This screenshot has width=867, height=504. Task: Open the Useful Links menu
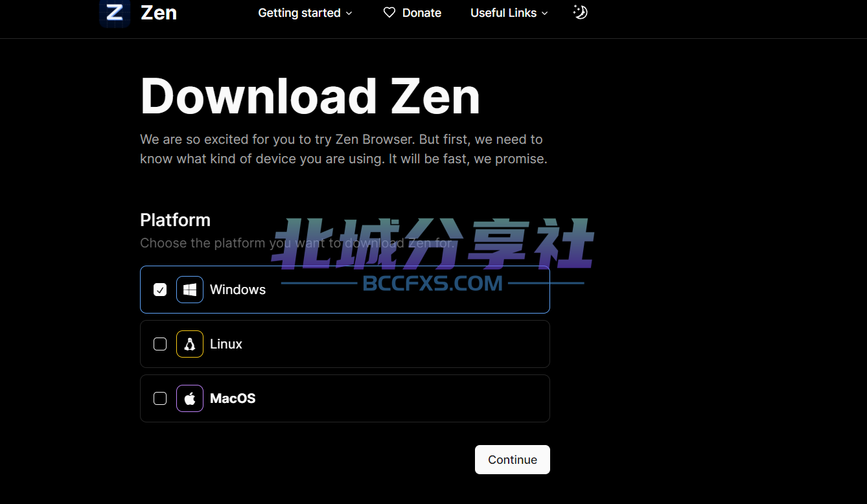[x=509, y=13]
